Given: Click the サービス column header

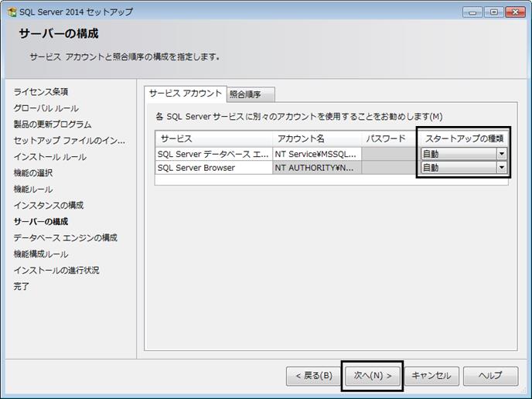Looking at the screenshot, I should (213, 138).
